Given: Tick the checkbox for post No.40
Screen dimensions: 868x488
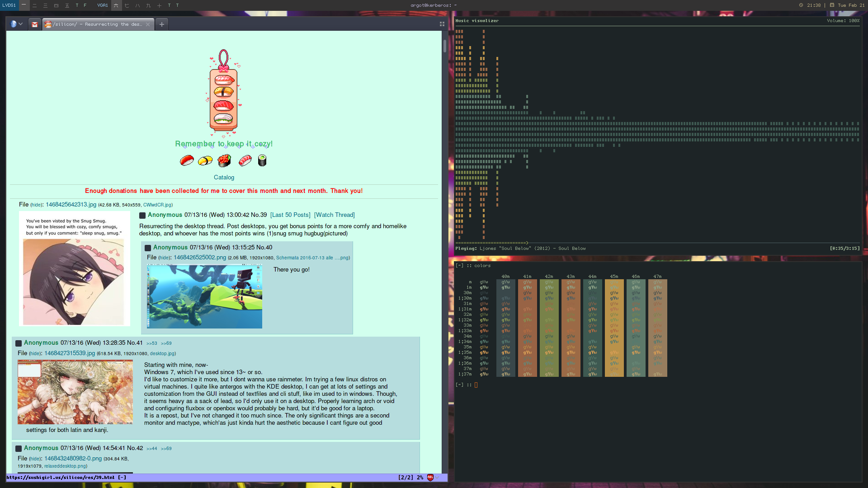Looking at the screenshot, I should (x=148, y=248).
